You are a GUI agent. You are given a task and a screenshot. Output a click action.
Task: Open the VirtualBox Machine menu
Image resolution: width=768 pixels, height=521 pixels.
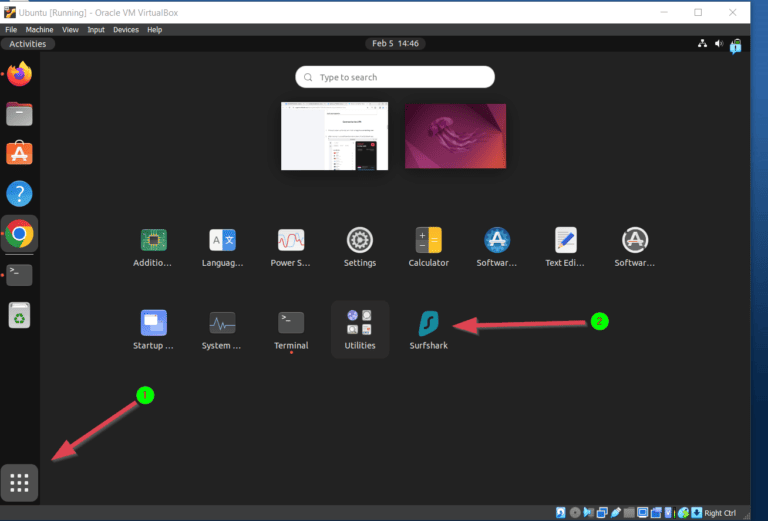point(39,29)
